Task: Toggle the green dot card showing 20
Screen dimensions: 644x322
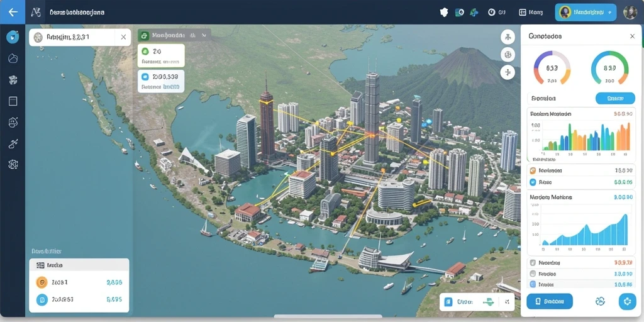Action: tap(161, 55)
